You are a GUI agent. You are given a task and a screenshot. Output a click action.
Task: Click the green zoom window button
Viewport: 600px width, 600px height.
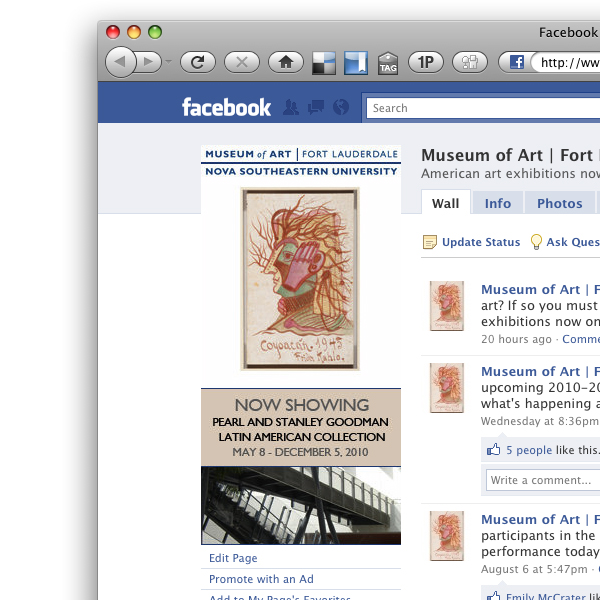(155, 32)
